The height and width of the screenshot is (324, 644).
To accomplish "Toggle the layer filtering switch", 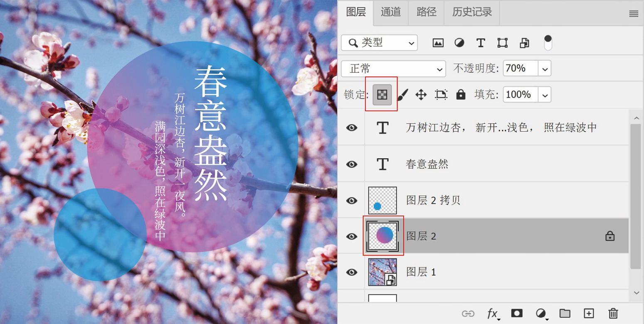I will coord(548,43).
